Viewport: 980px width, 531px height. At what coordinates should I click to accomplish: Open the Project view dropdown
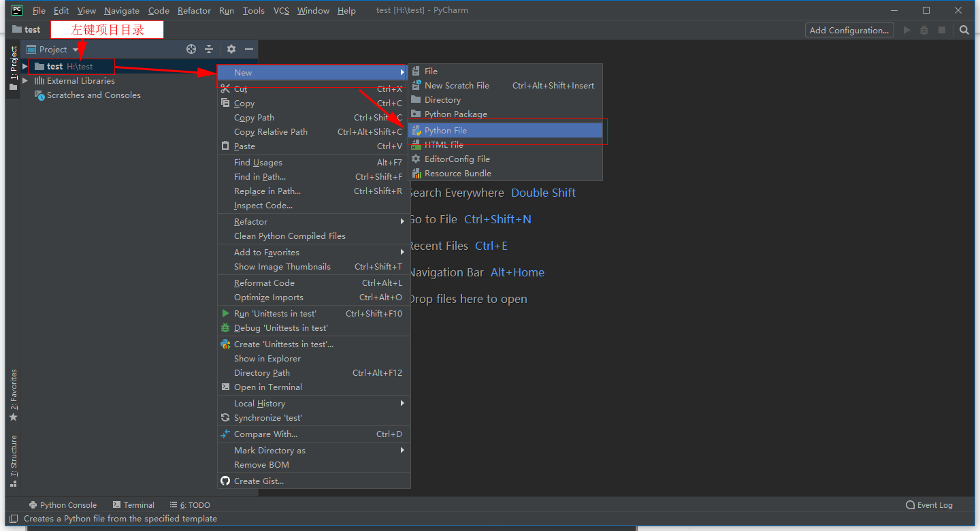point(76,49)
